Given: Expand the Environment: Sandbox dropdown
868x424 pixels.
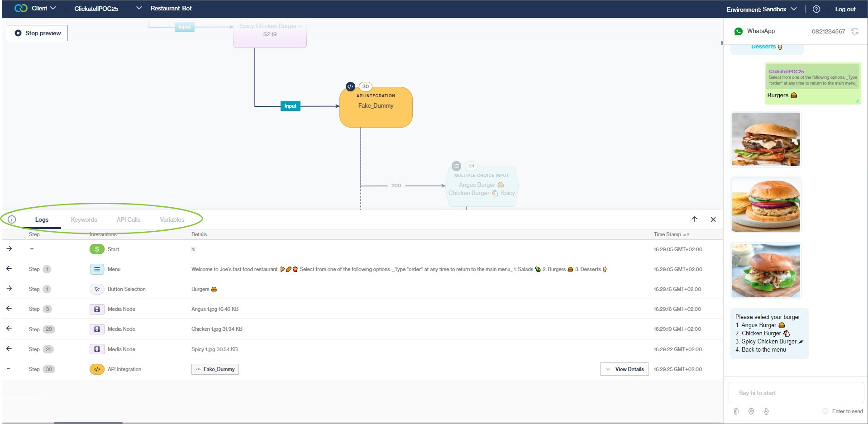Looking at the screenshot, I should click(794, 8).
